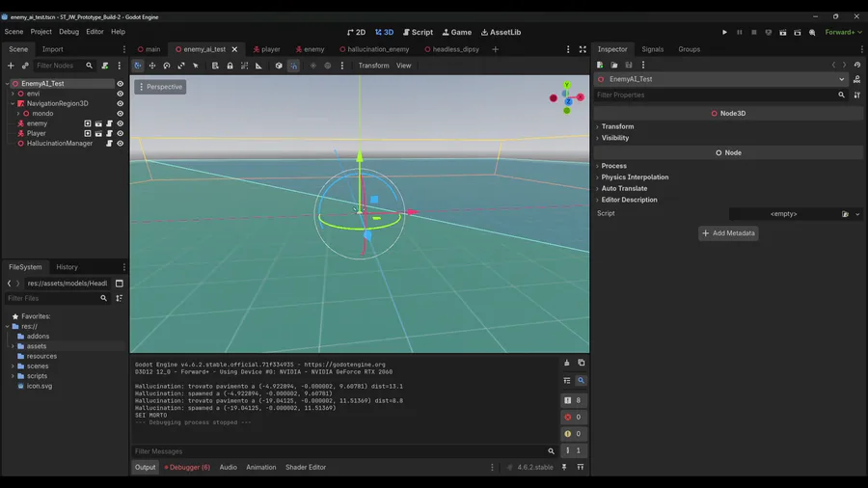Toggle error messages filter in Output
This screenshot has height=488, width=868.
(x=573, y=418)
